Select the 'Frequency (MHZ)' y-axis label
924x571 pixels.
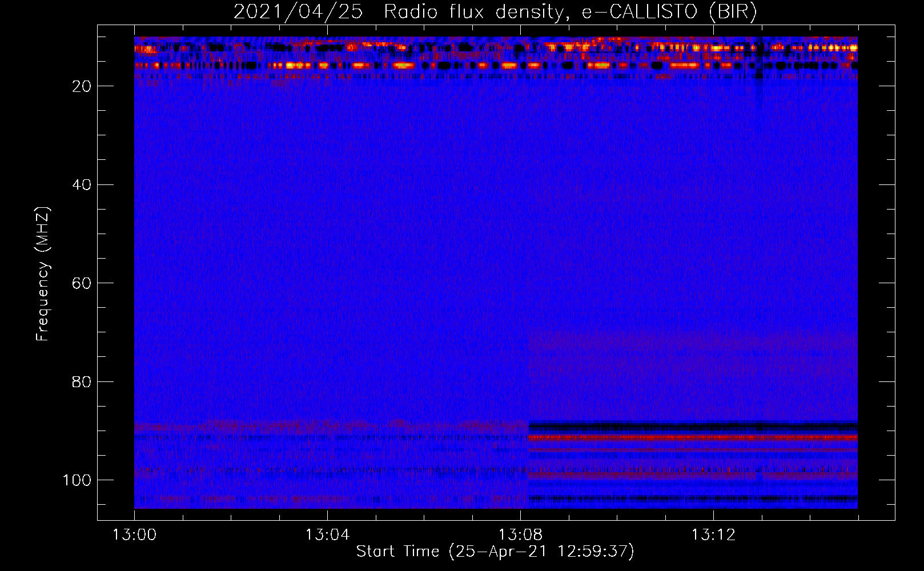(43, 274)
